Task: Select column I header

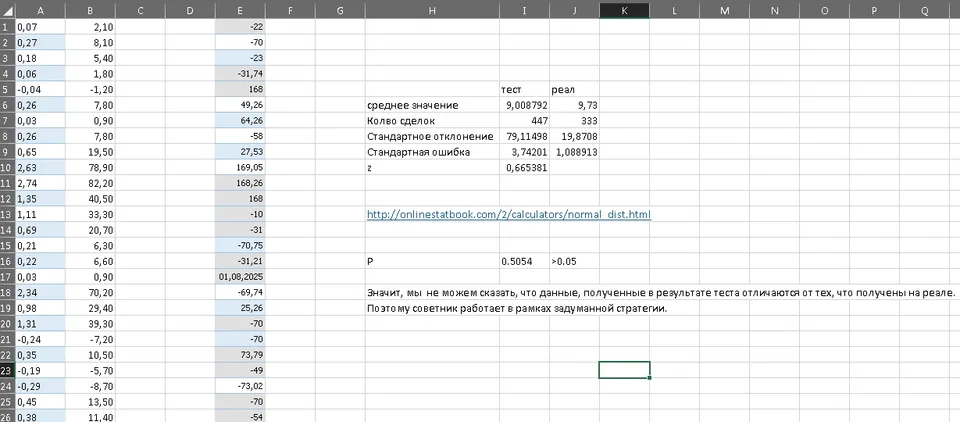Action: [x=525, y=10]
